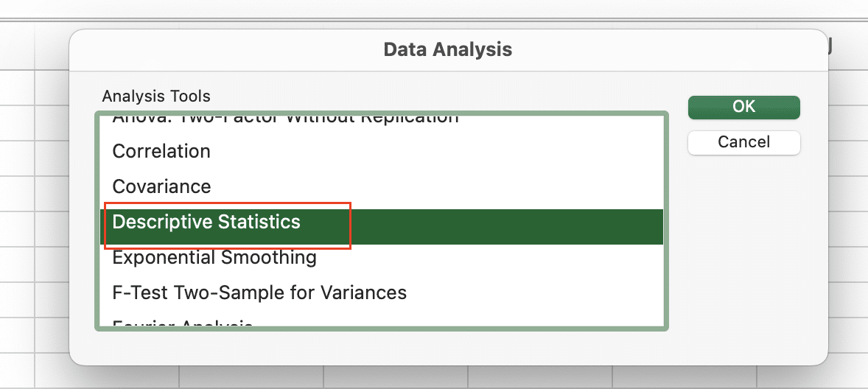Click the Data Analysis dialog title
Image resolution: width=868 pixels, height=389 pixels.
click(448, 49)
